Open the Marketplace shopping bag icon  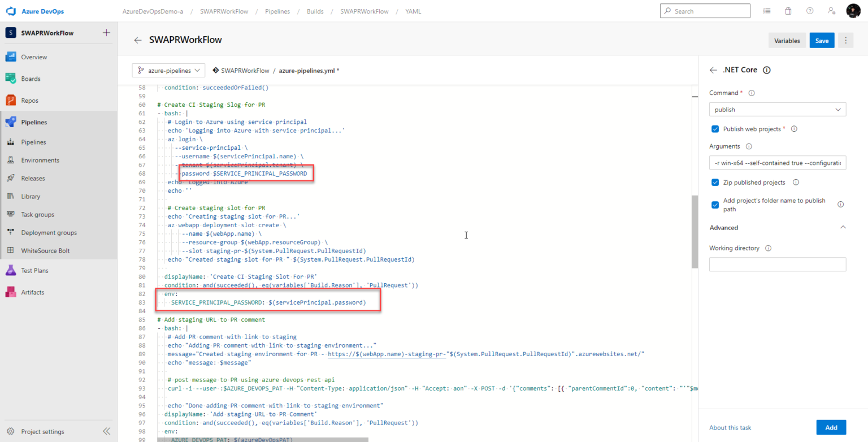[x=788, y=10]
